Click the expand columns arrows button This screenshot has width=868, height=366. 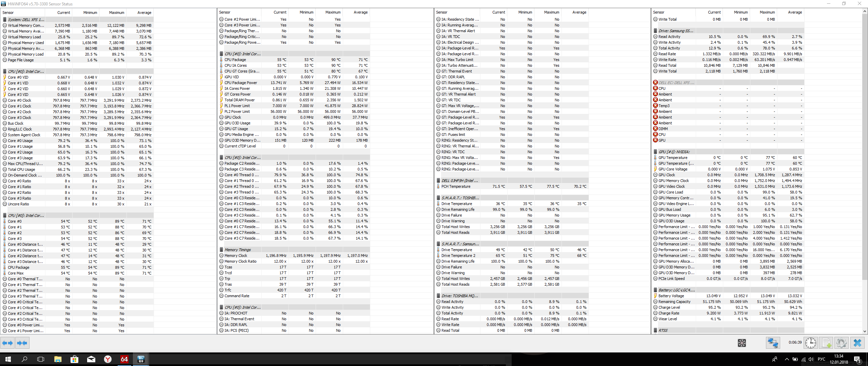7,343
